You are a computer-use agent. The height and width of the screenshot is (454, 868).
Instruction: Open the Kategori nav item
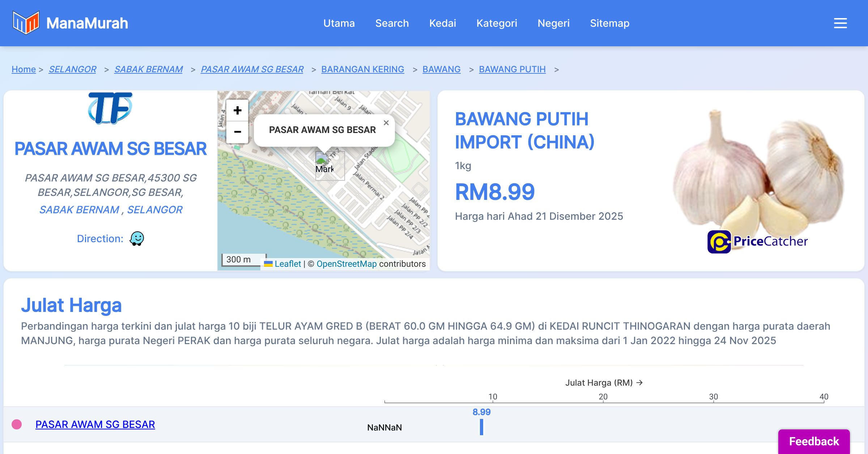497,23
